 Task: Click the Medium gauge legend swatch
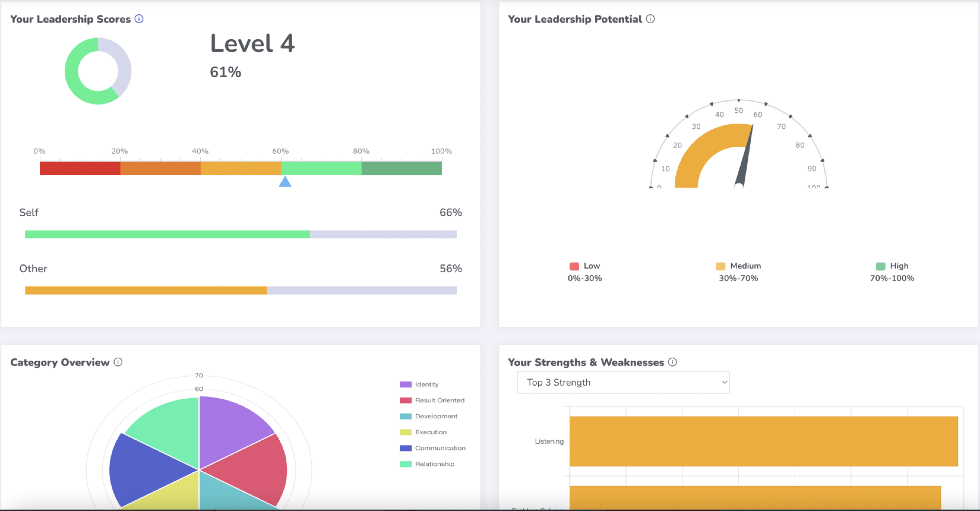click(720, 266)
